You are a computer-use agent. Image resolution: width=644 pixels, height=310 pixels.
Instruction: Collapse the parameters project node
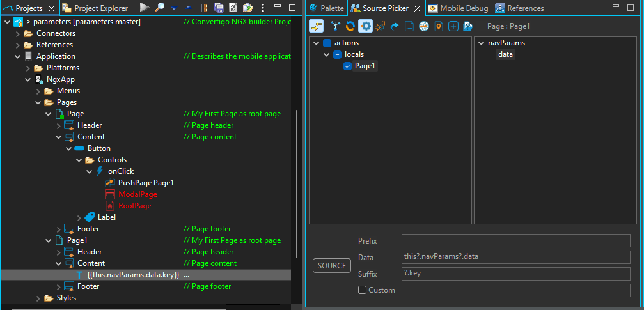(8, 22)
